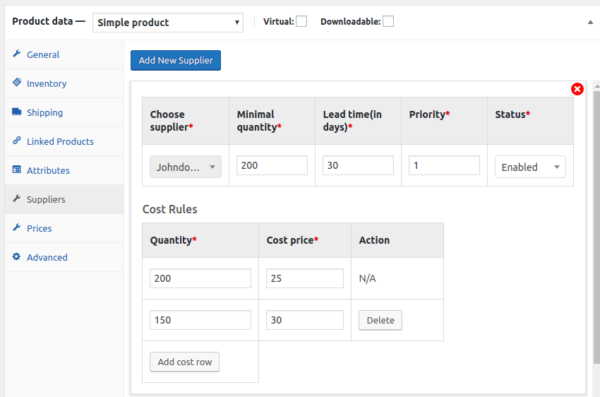
Task: Open the Prices tab
Action: tap(64, 228)
